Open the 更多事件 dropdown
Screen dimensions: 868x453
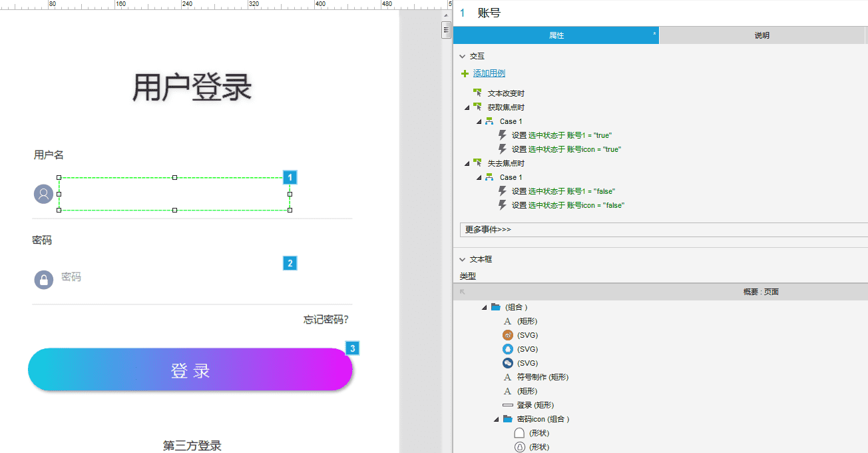(663, 229)
